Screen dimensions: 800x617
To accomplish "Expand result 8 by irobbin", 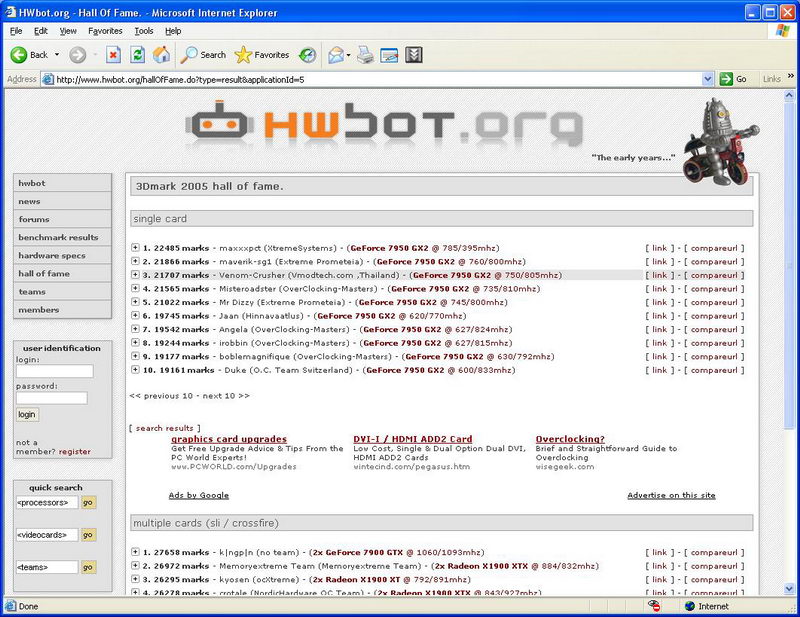I will point(135,342).
